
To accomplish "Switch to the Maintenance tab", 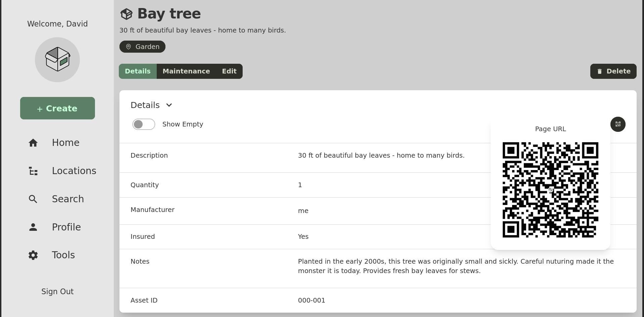I will click(186, 71).
